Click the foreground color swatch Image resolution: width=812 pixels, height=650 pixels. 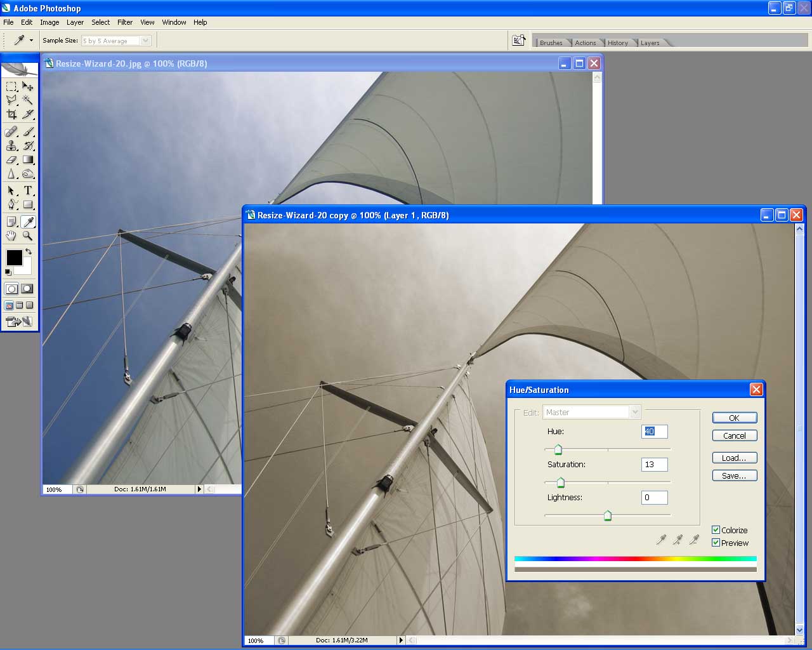(x=14, y=257)
